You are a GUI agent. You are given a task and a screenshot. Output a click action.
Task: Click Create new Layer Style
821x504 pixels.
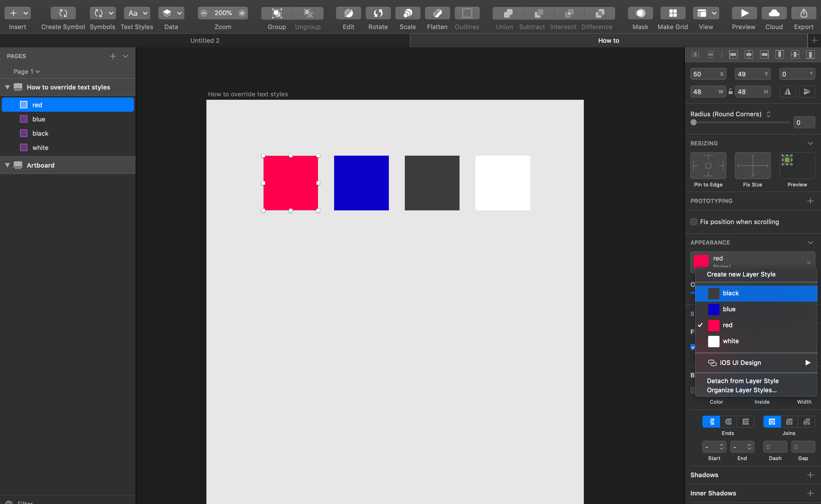(x=741, y=274)
